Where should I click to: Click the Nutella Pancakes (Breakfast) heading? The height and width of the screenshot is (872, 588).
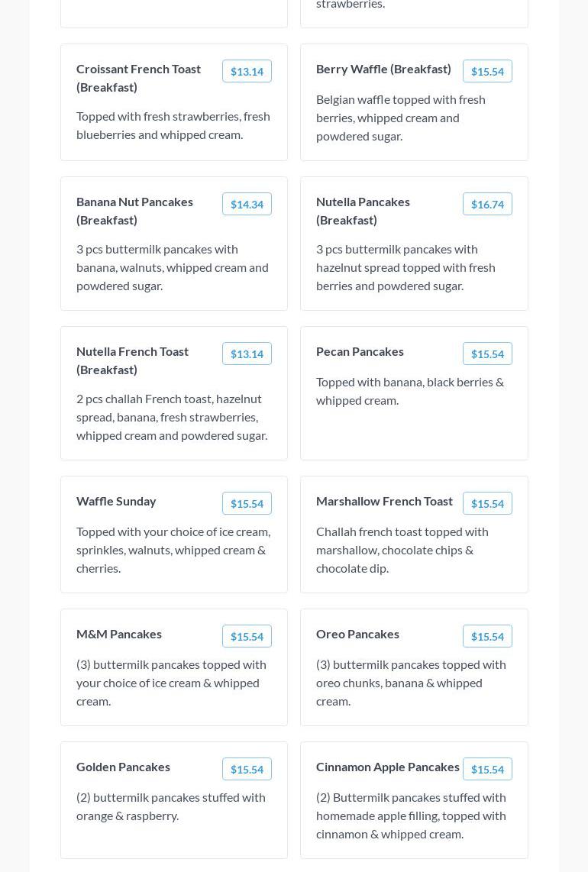[363, 211]
